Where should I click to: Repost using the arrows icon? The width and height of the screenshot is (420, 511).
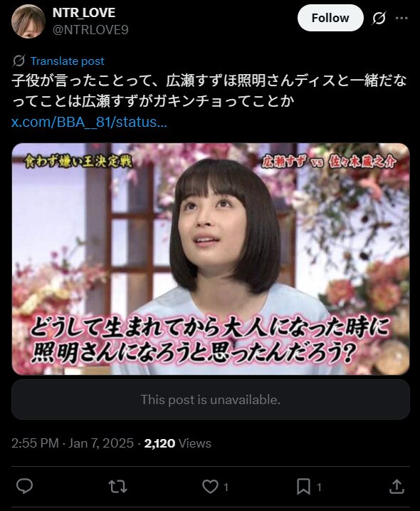pyautogui.click(x=117, y=487)
